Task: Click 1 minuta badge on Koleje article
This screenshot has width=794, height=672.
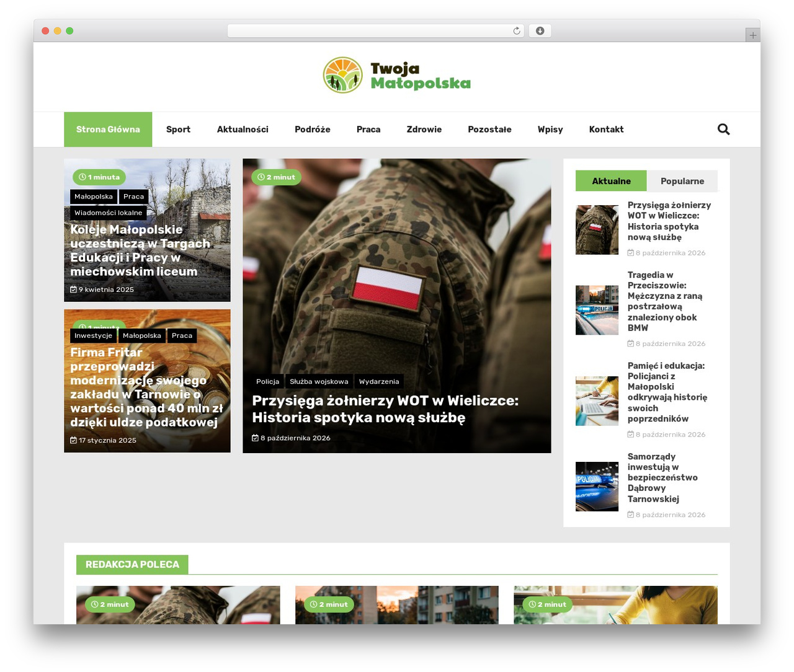Action: 99,177
